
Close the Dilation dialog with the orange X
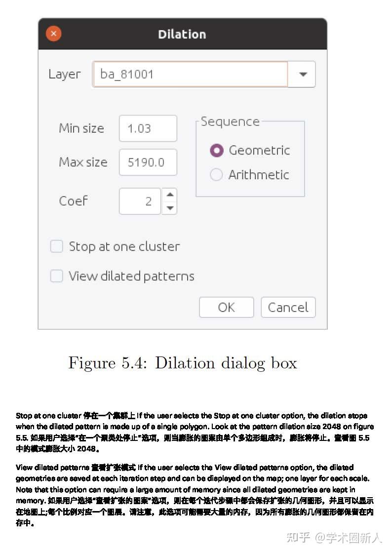(54, 34)
